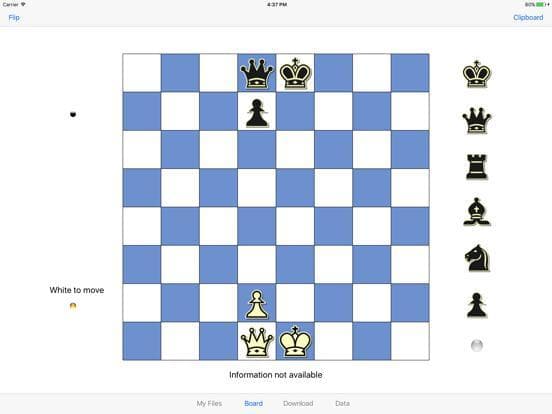Select the black bishop from piece palette
Image resolution: width=552 pixels, height=414 pixels.
(477, 212)
